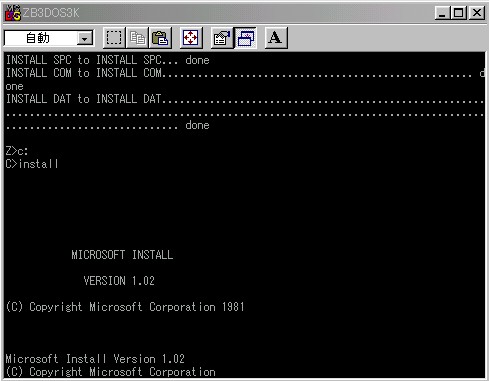Open Font settings with the A icon

pos(276,38)
